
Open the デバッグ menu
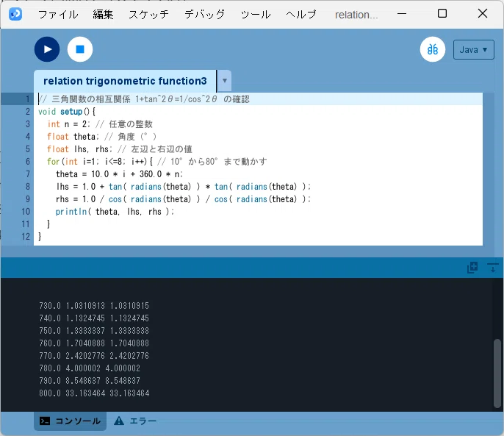pos(205,15)
